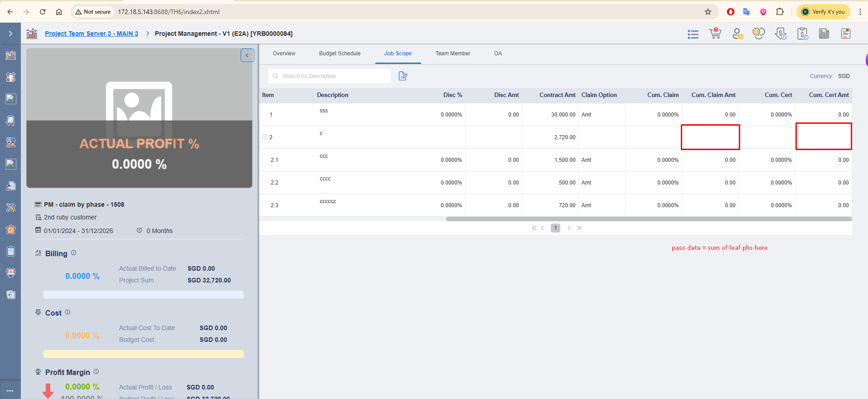
Task: Open the stacked documents sidebar icon
Action: pos(11,295)
